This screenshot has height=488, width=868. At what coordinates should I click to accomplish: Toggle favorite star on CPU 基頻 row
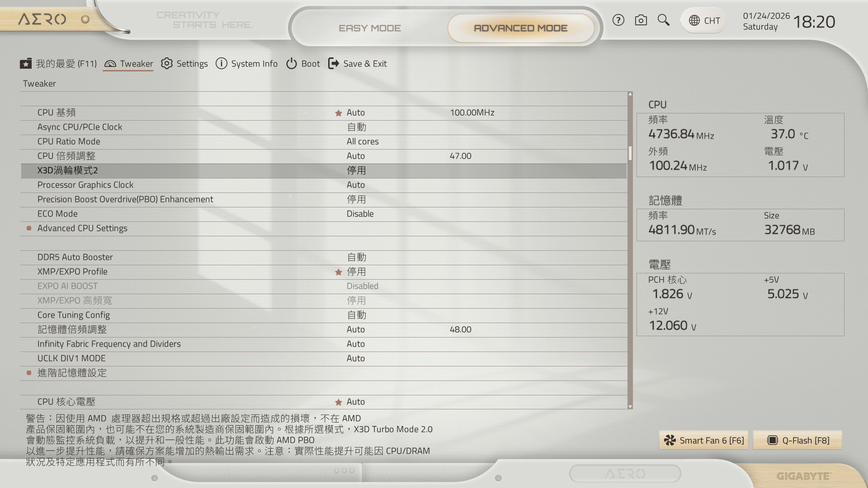click(338, 113)
